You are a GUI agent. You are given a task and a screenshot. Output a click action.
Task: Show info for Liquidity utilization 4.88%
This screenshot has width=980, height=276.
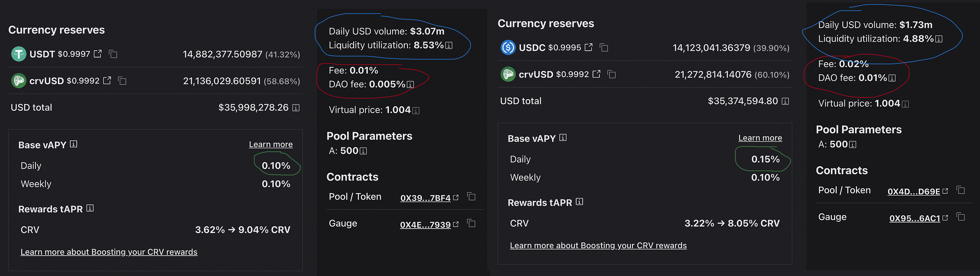pos(939,39)
